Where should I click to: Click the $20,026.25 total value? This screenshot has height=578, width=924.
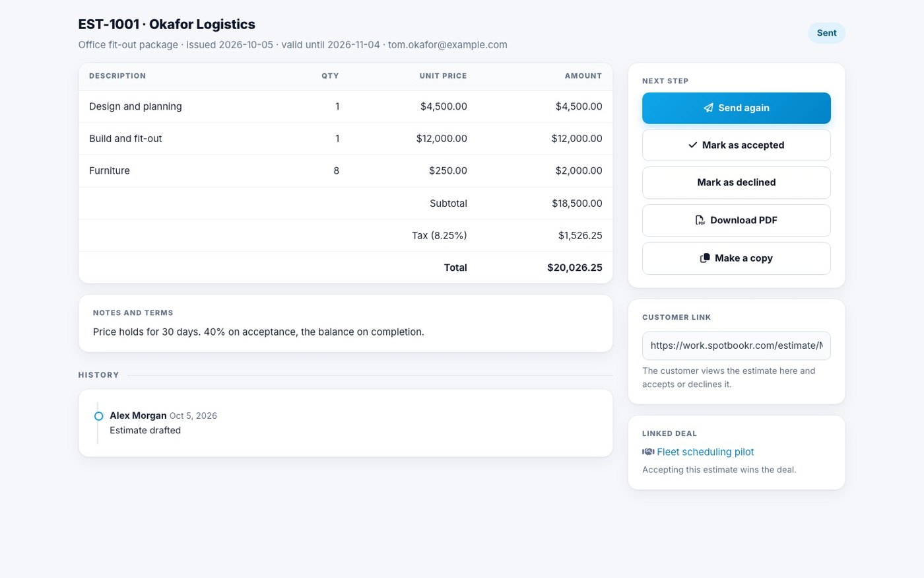point(575,268)
